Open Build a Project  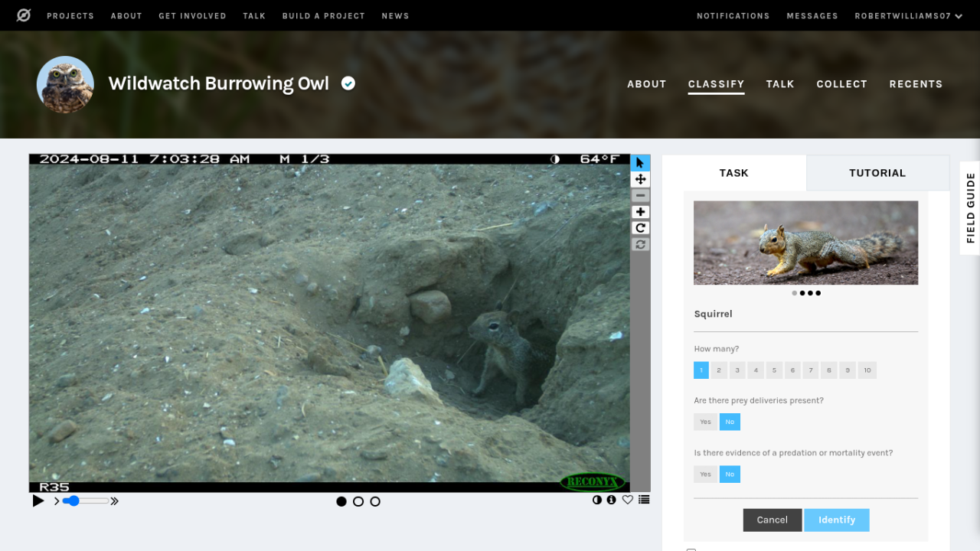(x=324, y=16)
